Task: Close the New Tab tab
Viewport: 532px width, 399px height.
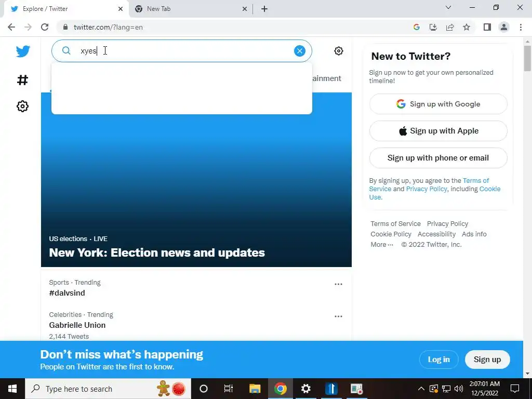Action: coord(245,9)
